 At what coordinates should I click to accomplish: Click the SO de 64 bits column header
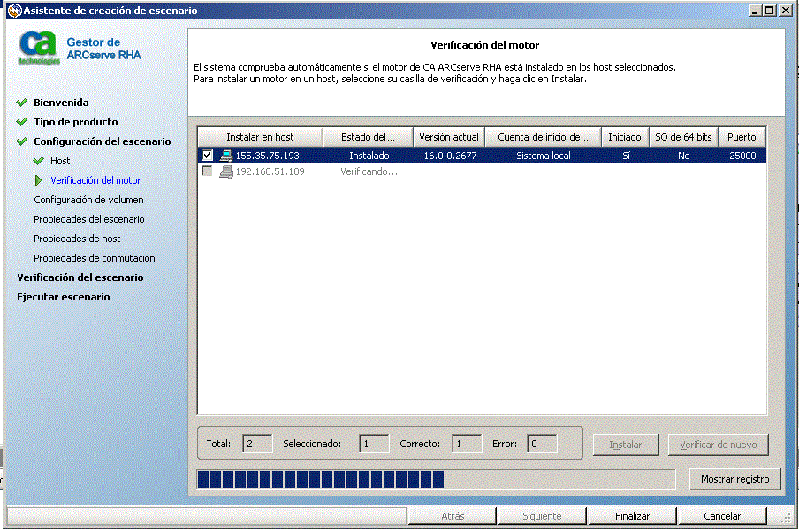pyautogui.click(x=683, y=137)
